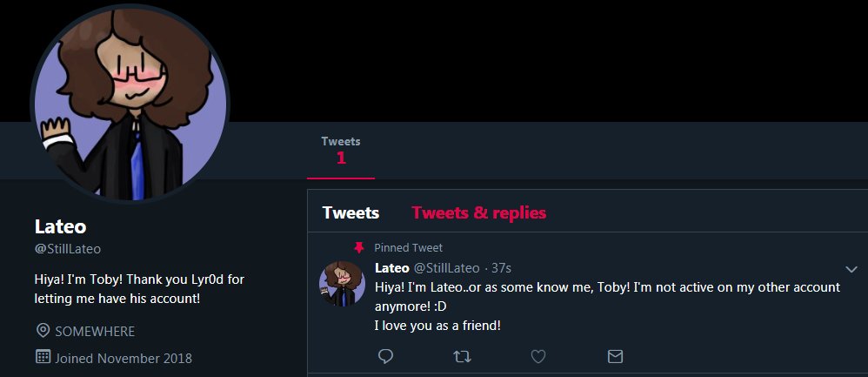The width and height of the screenshot is (868, 377).
Task: Click the location pin icon beside SOMEWHERE
Action: [x=43, y=331]
